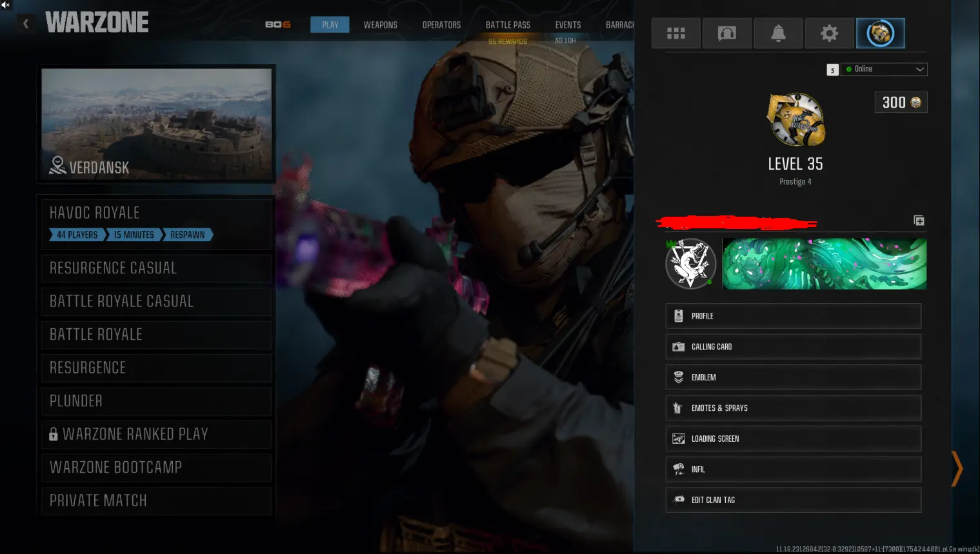The height and width of the screenshot is (554, 980).
Task: Open the settings gear icon
Action: pos(830,33)
